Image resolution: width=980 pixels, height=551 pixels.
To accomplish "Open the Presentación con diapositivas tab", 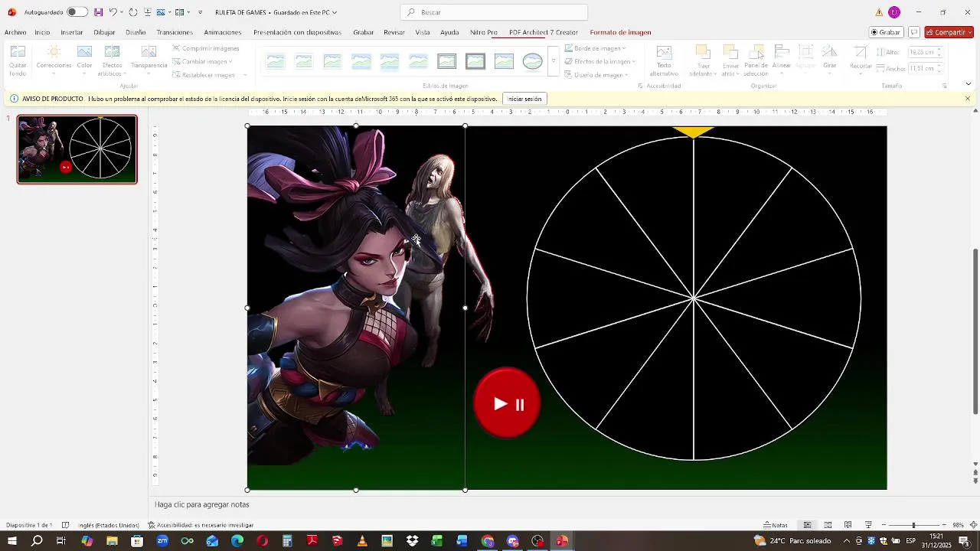I will 297,32.
